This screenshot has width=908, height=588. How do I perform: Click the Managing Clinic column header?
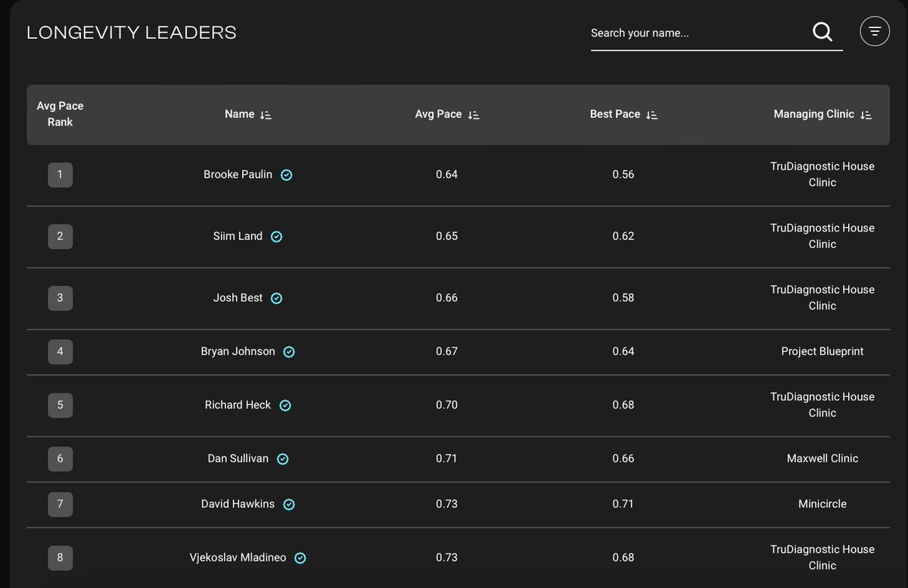tap(814, 114)
